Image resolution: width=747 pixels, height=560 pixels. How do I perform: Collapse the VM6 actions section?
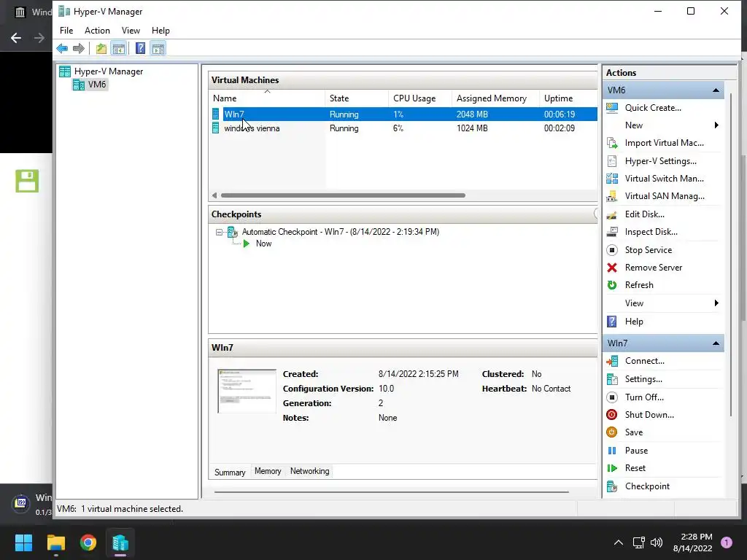click(716, 90)
